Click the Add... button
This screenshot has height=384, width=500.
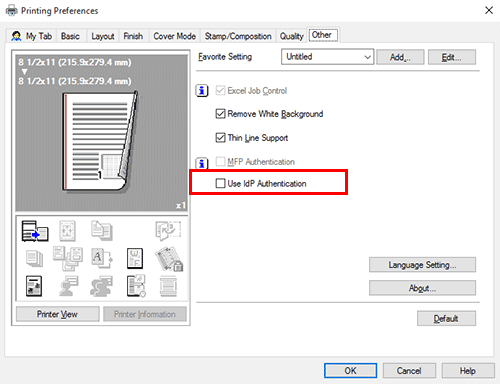tap(400, 57)
